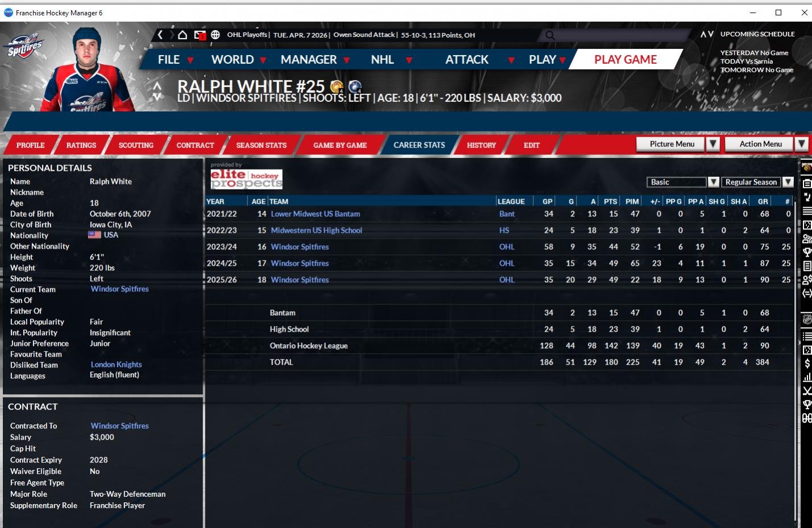Open the NHL shield icon in sidebar
Viewport: 812px width, 528px height.
pos(807,319)
